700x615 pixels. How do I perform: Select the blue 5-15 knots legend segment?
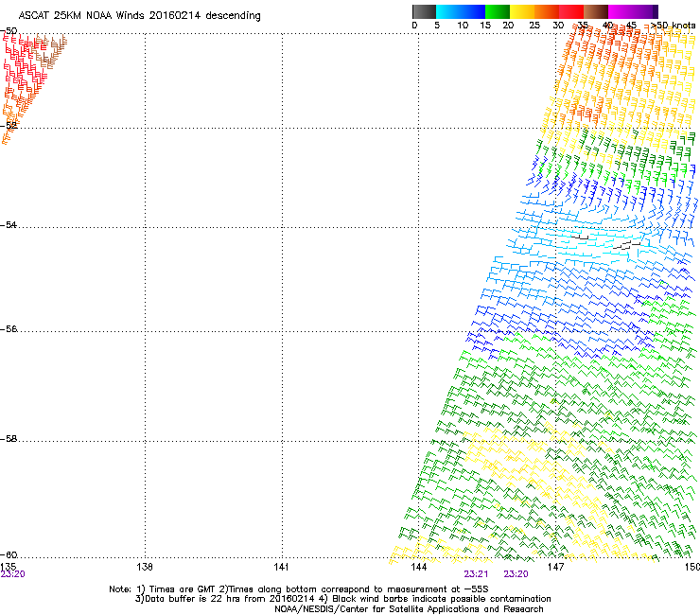461,11
